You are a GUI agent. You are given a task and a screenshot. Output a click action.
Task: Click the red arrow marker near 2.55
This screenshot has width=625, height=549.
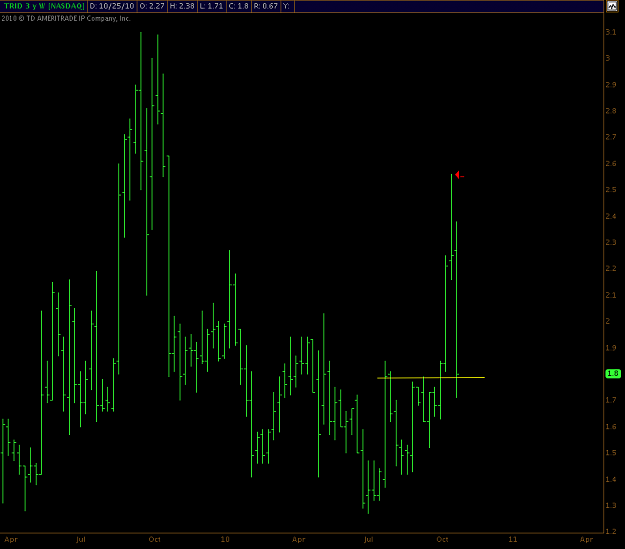pos(459,175)
